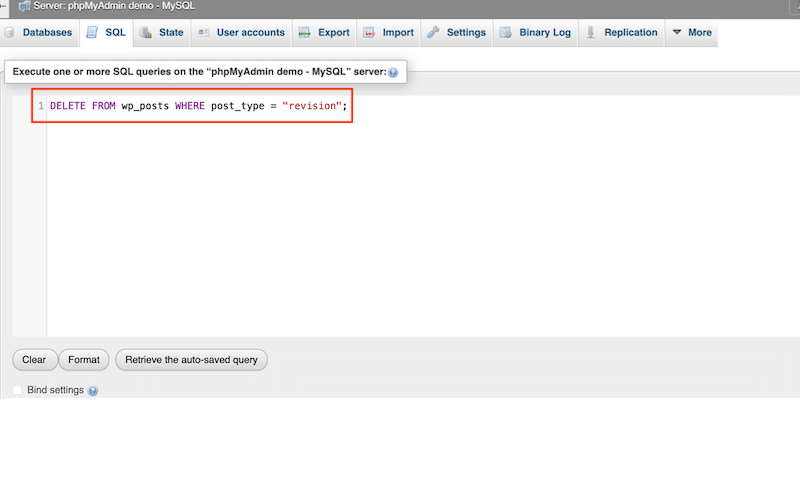Click the server icon in breadcrumb
Screen dimensions: 800x501
click(24, 6)
